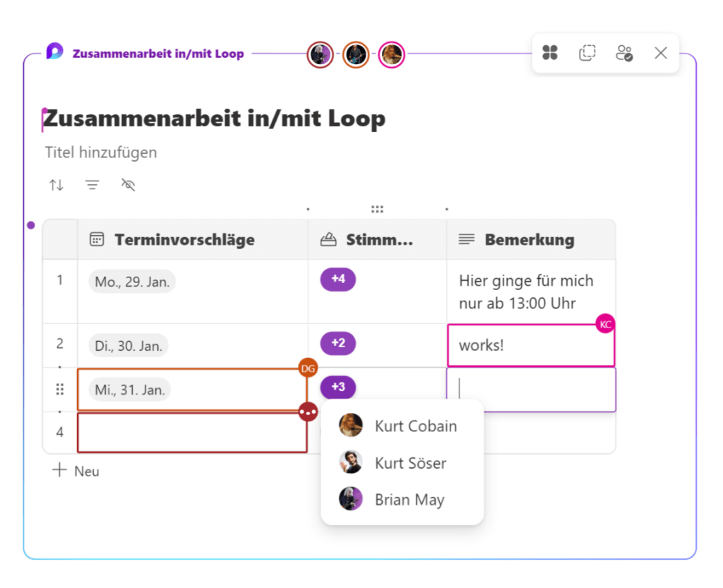Click the pink-ringed collaborator avatar
The image size is (723, 588).
coord(391,54)
